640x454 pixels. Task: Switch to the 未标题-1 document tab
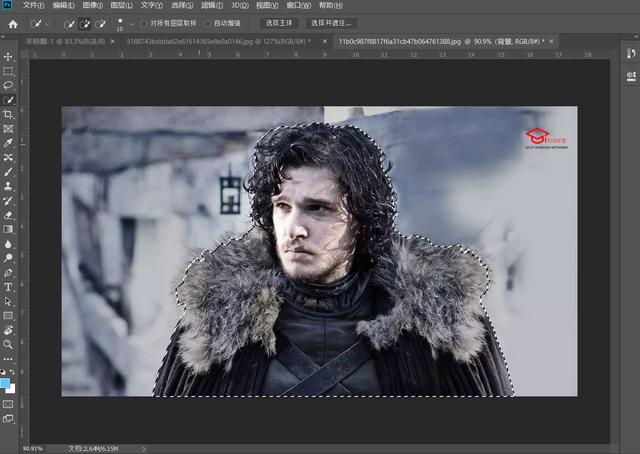pyautogui.click(x=65, y=41)
